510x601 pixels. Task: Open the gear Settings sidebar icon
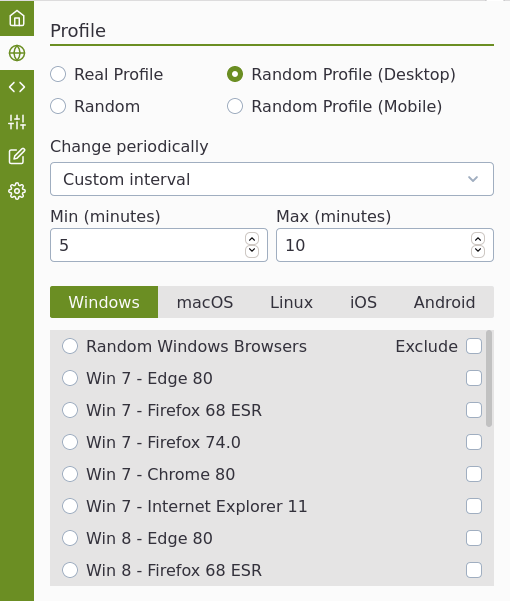[x=17, y=190]
